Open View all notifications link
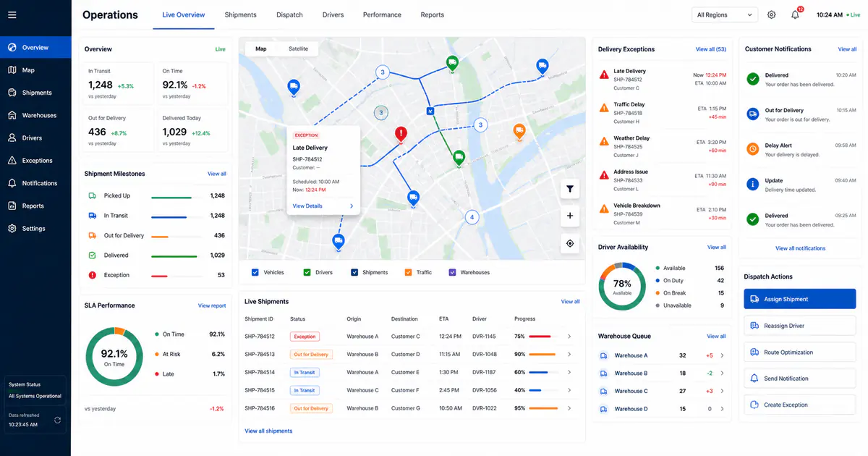The width and height of the screenshot is (868, 456). click(x=800, y=248)
